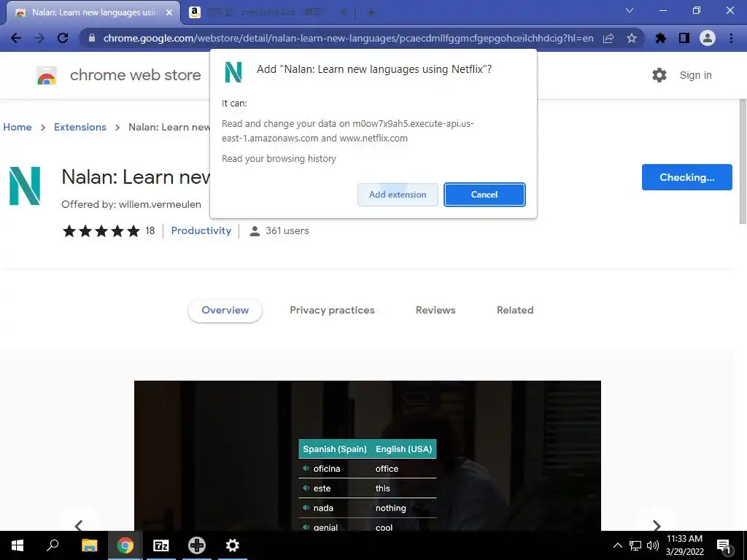Play audio icon beside oficina

click(306, 469)
